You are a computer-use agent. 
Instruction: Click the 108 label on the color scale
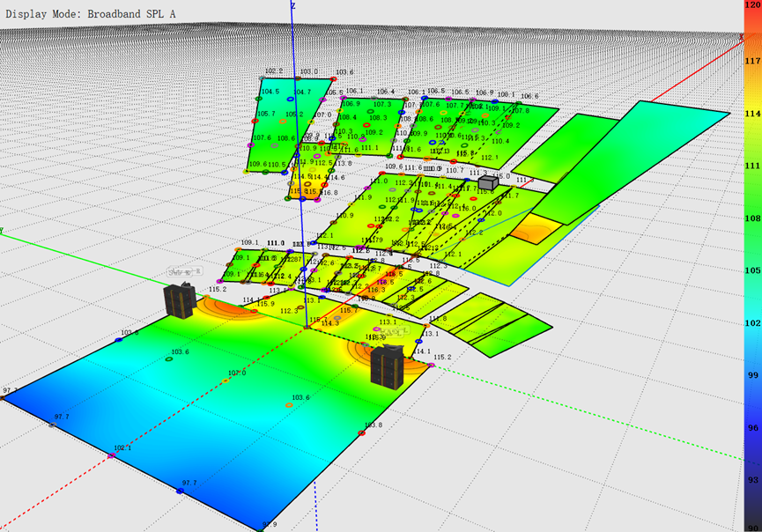pyautogui.click(x=752, y=218)
